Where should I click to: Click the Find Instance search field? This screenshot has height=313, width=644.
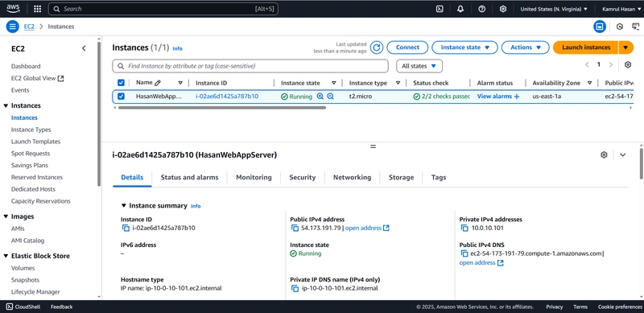tap(250, 66)
